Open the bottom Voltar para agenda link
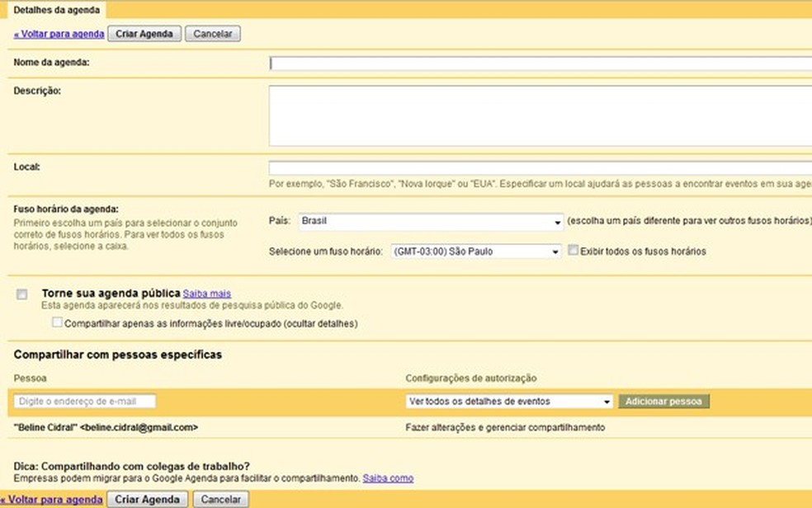 [51, 500]
